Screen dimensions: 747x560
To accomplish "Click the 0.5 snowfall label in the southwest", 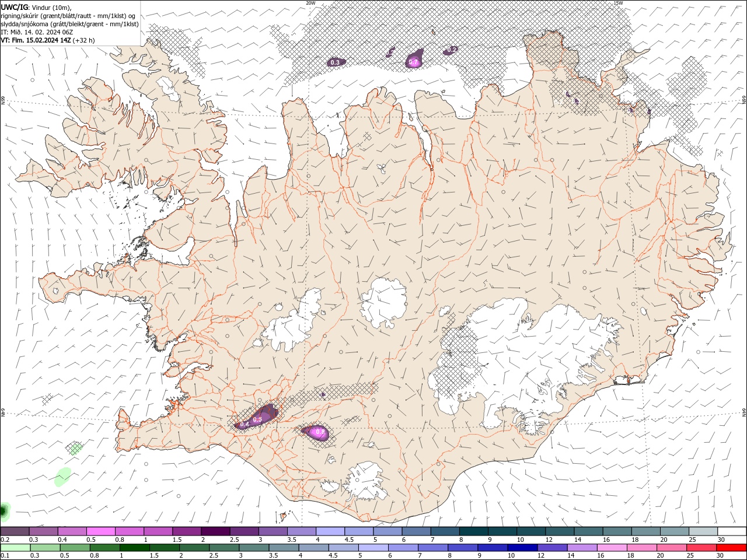I will click(x=257, y=419).
